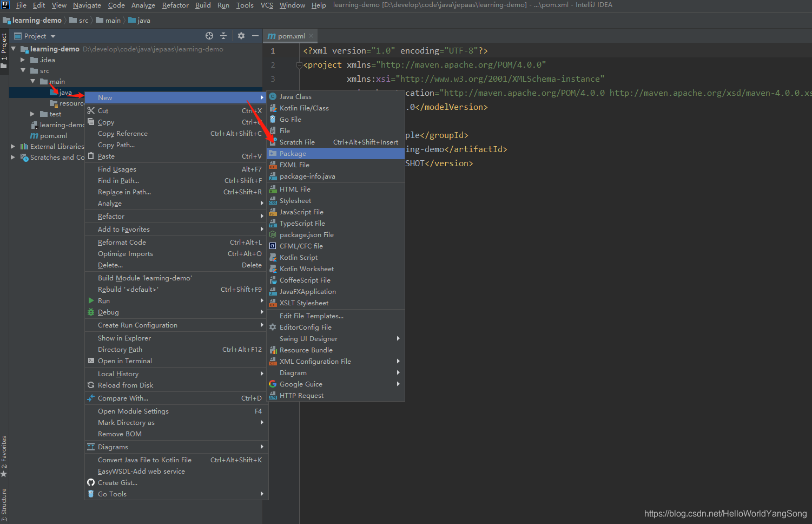Choose XSLT Stylesheet option
This screenshot has height=524, width=812.
(x=336, y=303)
